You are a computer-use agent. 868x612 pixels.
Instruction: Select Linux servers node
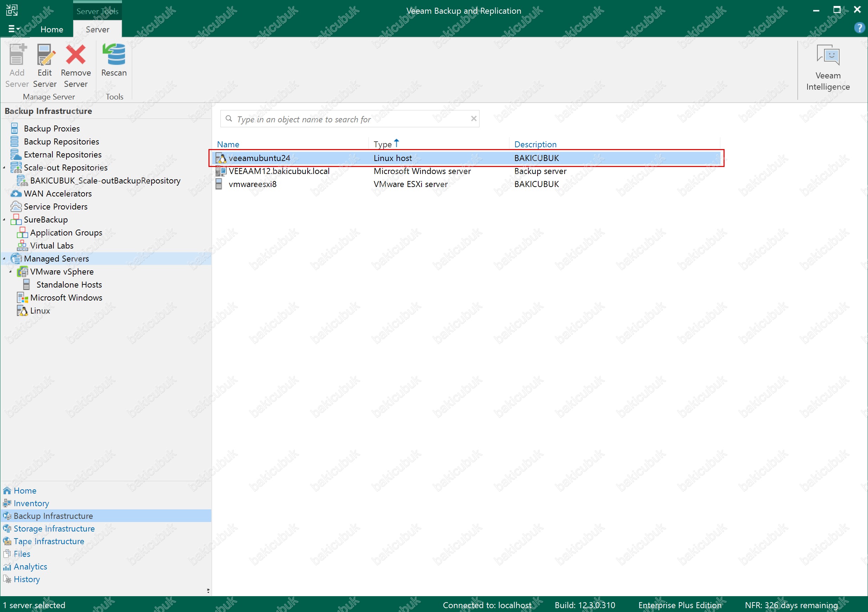click(x=40, y=311)
